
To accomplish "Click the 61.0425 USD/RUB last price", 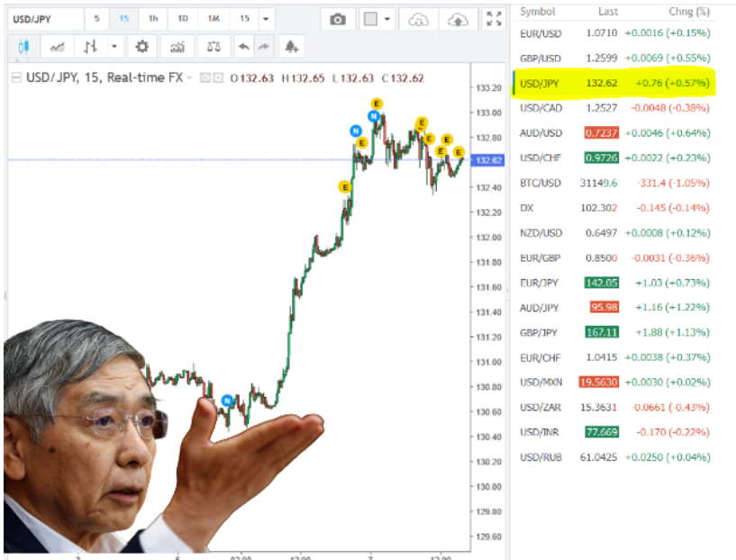I will coord(598,457).
